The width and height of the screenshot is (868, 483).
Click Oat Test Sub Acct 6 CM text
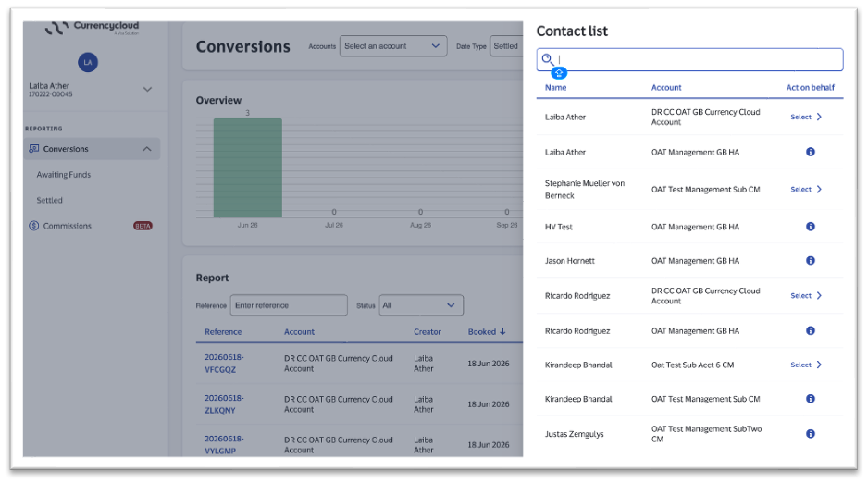(x=692, y=365)
